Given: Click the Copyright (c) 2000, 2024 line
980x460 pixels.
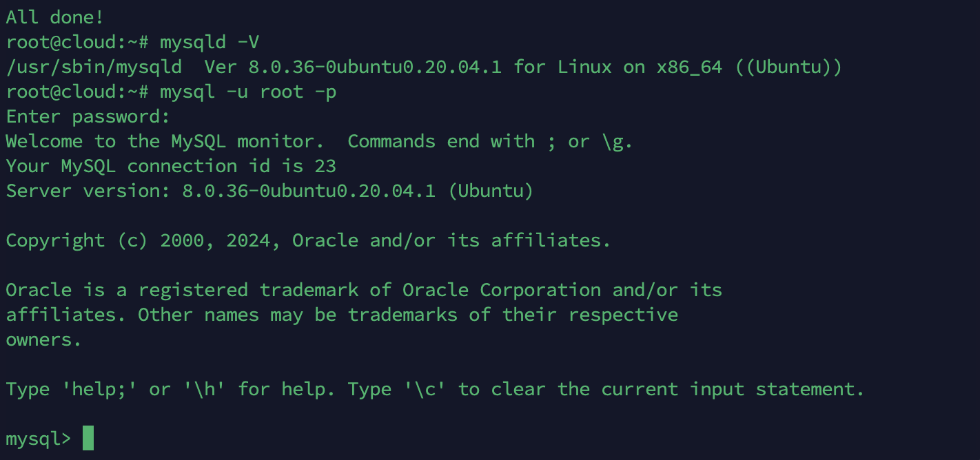Looking at the screenshot, I should pos(309,240).
